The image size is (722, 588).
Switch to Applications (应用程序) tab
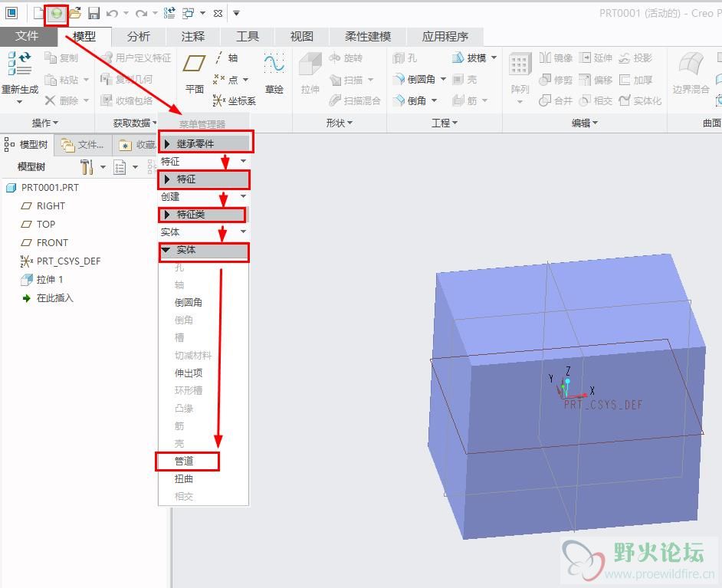pos(445,36)
